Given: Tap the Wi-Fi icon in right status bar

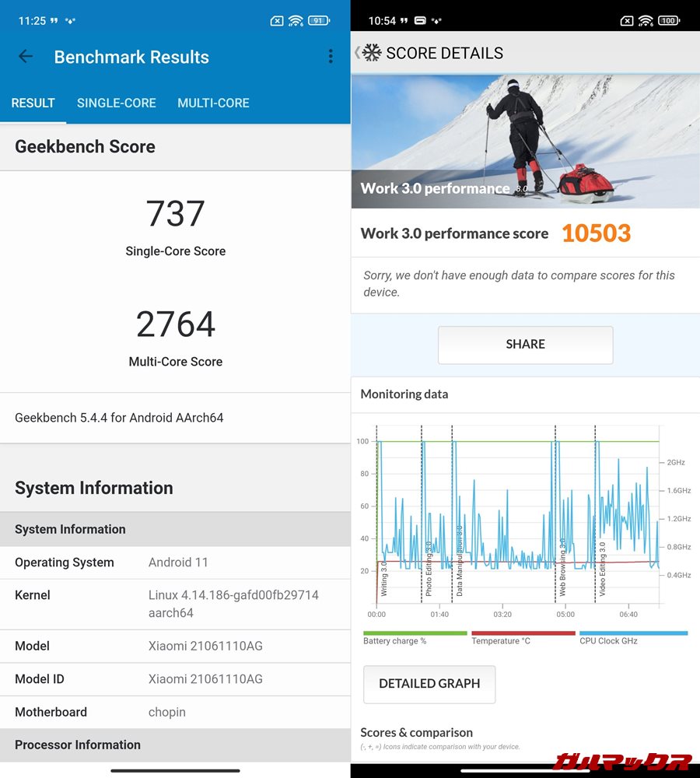Looking at the screenshot, I should click(x=646, y=21).
